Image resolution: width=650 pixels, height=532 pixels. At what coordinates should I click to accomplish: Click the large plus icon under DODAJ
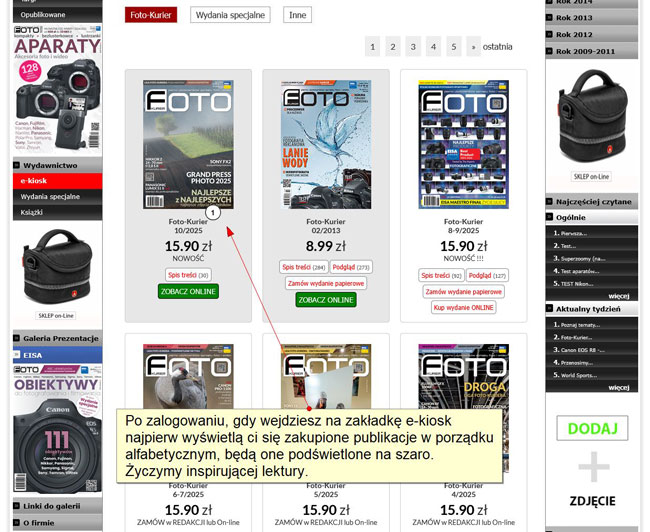click(x=592, y=466)
